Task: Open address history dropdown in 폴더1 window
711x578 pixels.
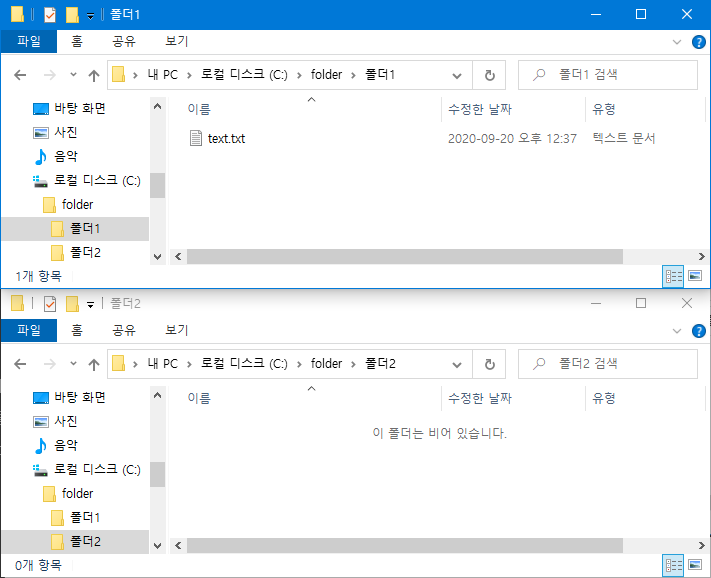Action: click(457, 75)
